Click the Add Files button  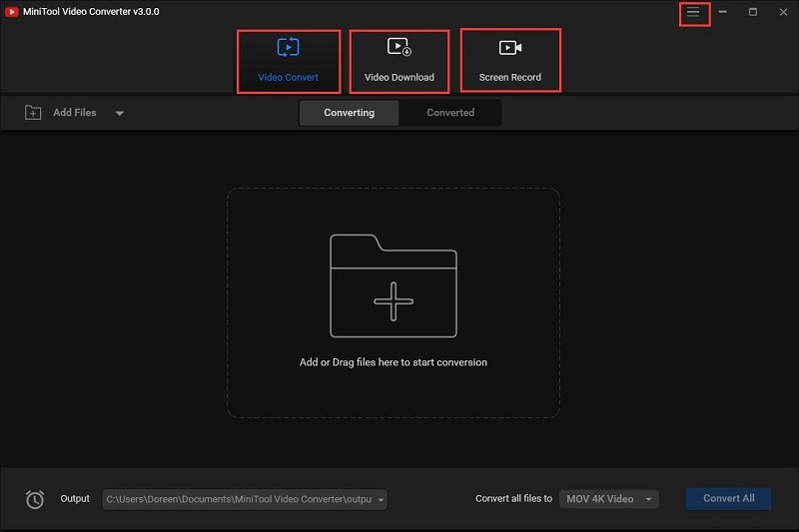point(61,113)
